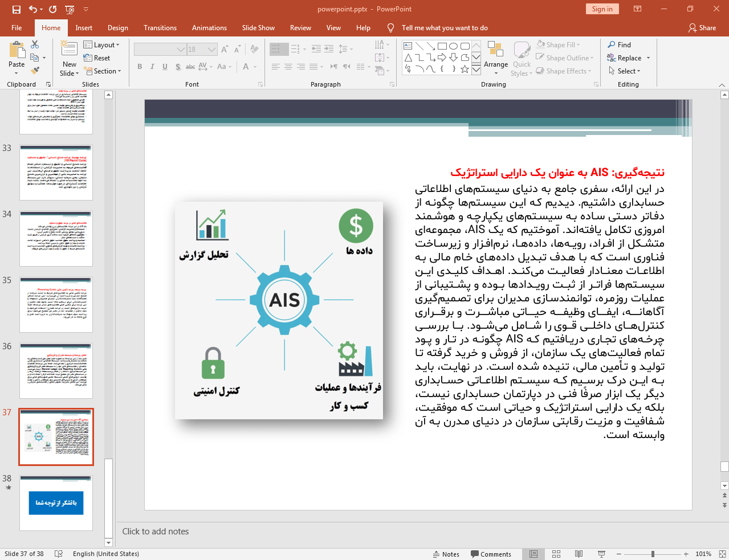The width and height of the screenshot is (729, 560).
Task: Open the Animations ribbon tab
Action: point(209,28)
